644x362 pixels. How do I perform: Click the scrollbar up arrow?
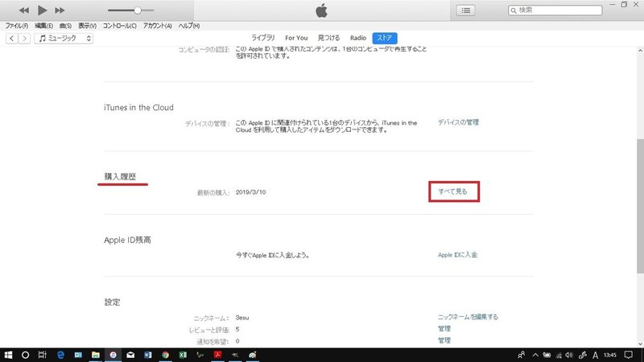640,51
